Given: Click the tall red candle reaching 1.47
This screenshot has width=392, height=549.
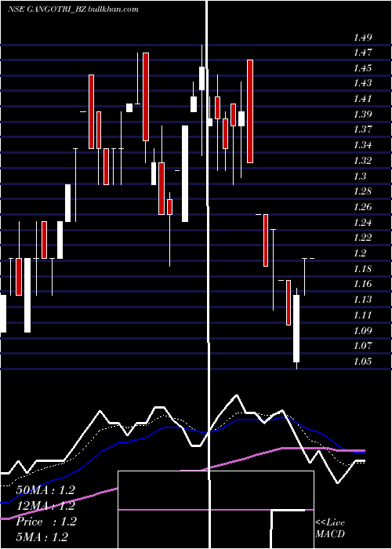Looking at the screenshot, I should (x=146, y=96).
